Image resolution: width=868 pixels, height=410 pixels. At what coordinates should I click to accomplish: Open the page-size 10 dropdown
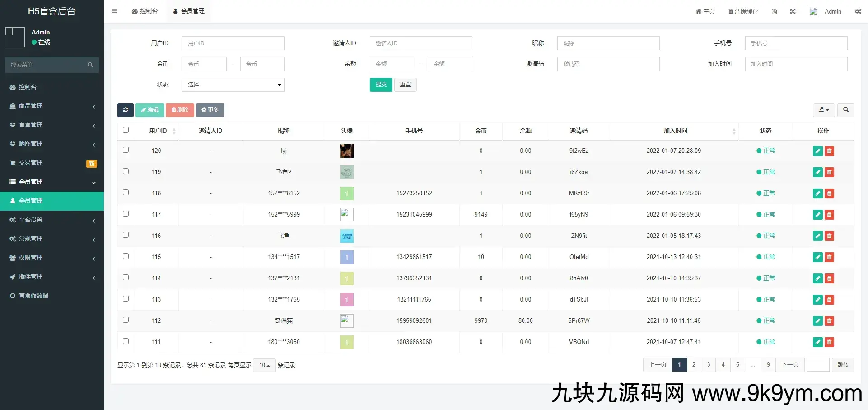(x=264, y=365)
